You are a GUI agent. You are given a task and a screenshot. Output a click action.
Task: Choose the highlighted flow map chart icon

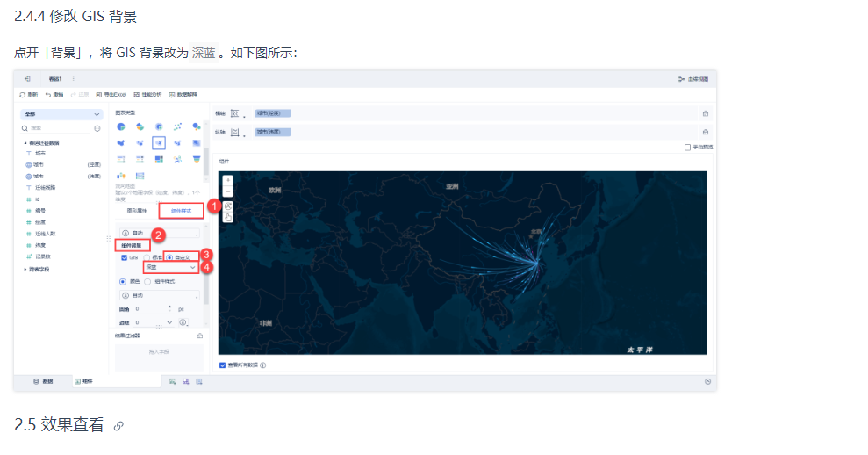(x=159, y=143)
